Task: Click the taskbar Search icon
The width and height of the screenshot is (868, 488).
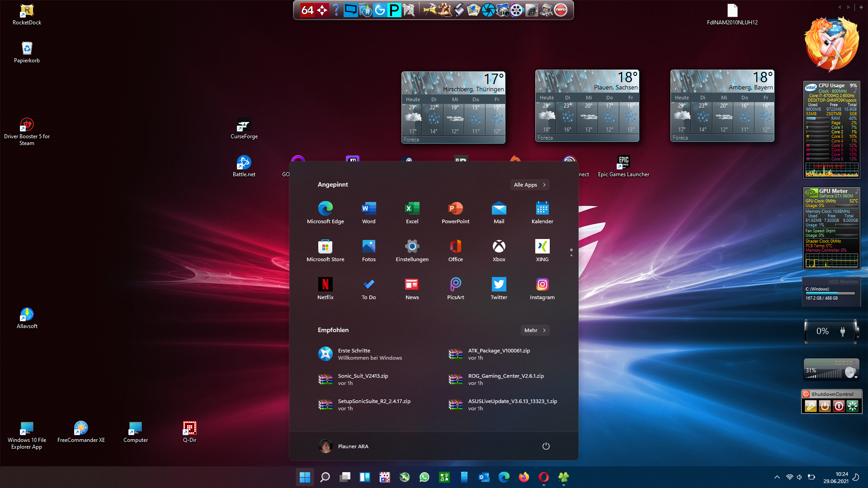Action: click(325, 477)
